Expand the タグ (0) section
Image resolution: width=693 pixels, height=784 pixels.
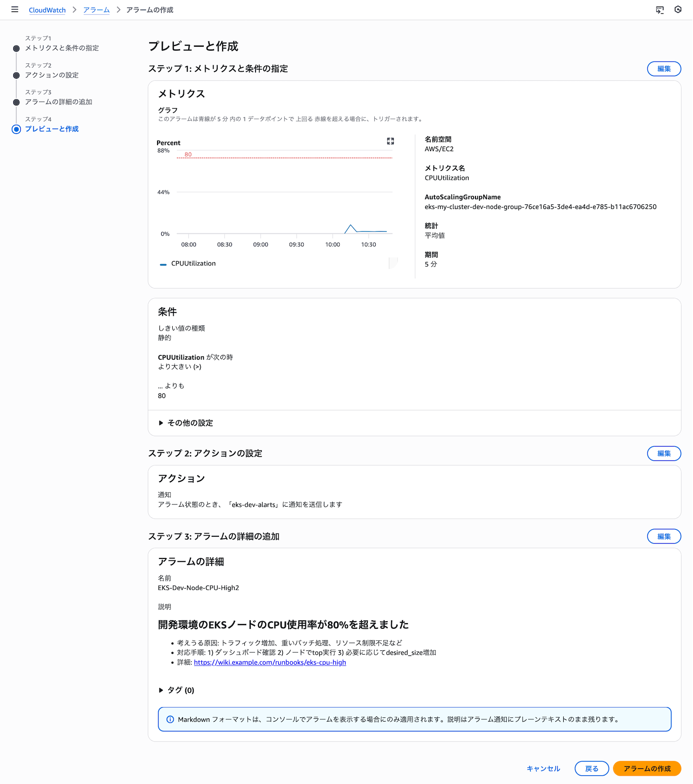coord(176,690)
